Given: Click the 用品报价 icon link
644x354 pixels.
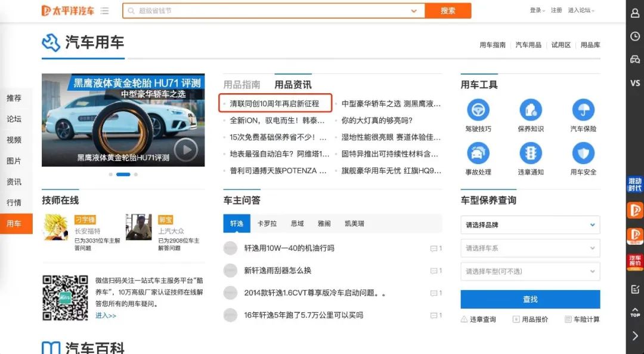Looking at the screenshot, I should (x=516, y=319).
